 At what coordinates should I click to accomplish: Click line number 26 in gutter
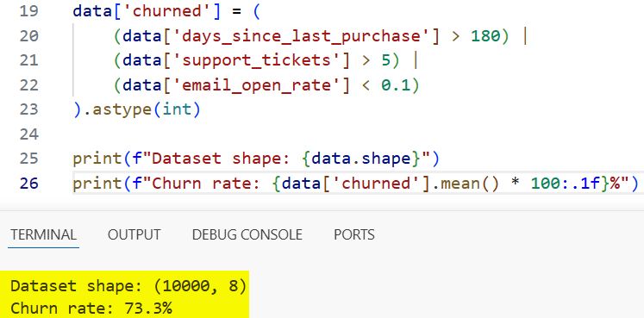[x=28, y=183]
